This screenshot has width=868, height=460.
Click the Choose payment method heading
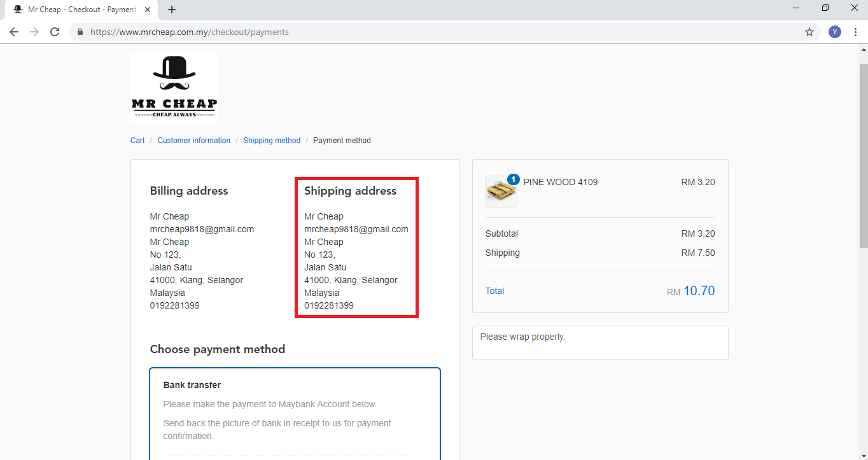[218, 349]
